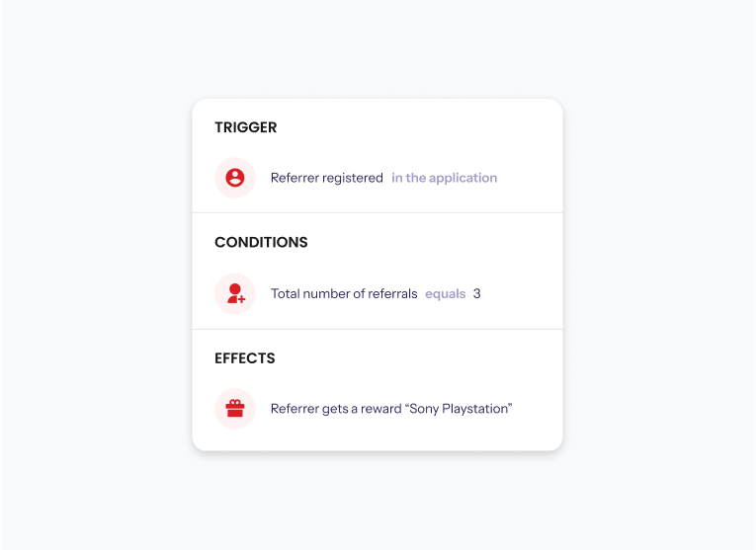
Task: Click the referrer user profile icon
Action: click(235, 178)
